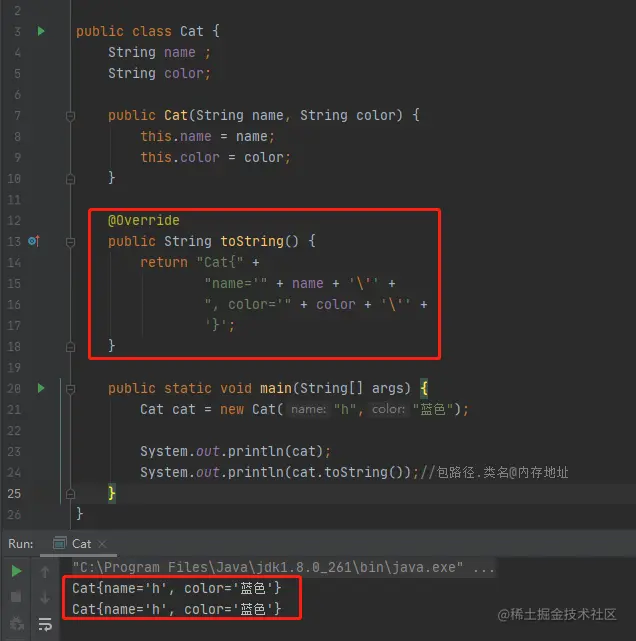Screen dimensions: 636x641
Task: Click the ", color='" string on line 16
Action: 248,304
